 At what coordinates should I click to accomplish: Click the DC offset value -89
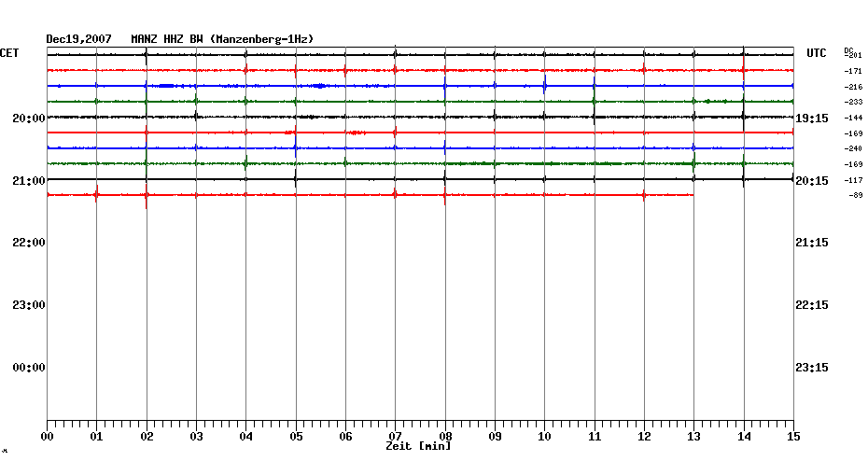855,195
